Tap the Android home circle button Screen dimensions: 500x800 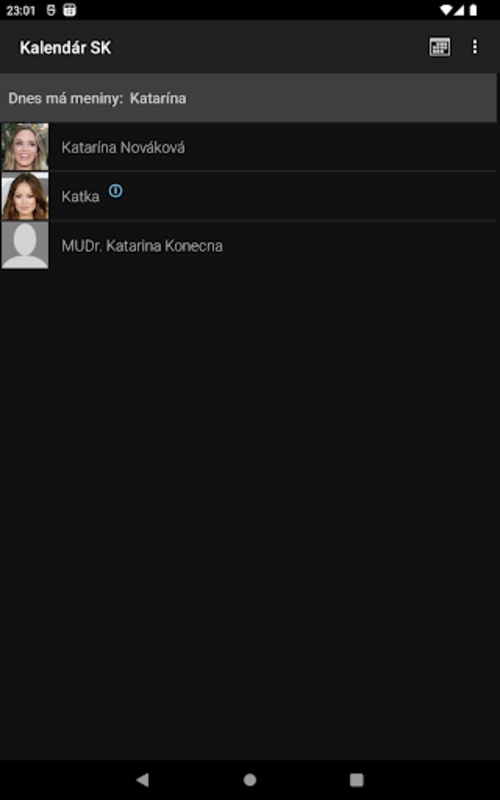250,779
